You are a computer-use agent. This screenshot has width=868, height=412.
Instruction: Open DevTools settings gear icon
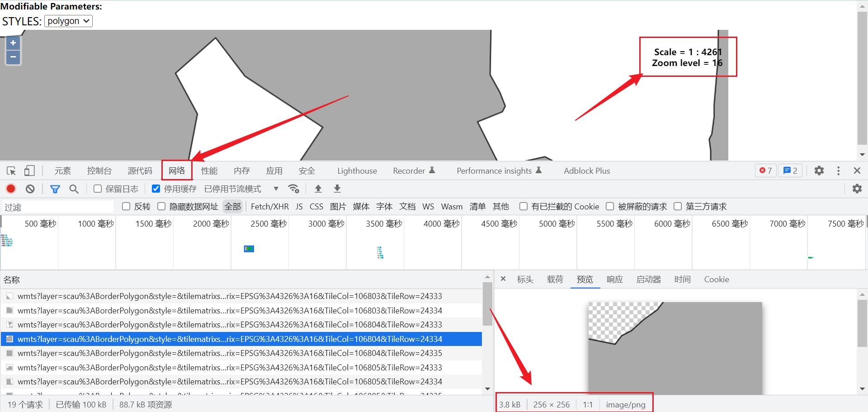(819, 170)
